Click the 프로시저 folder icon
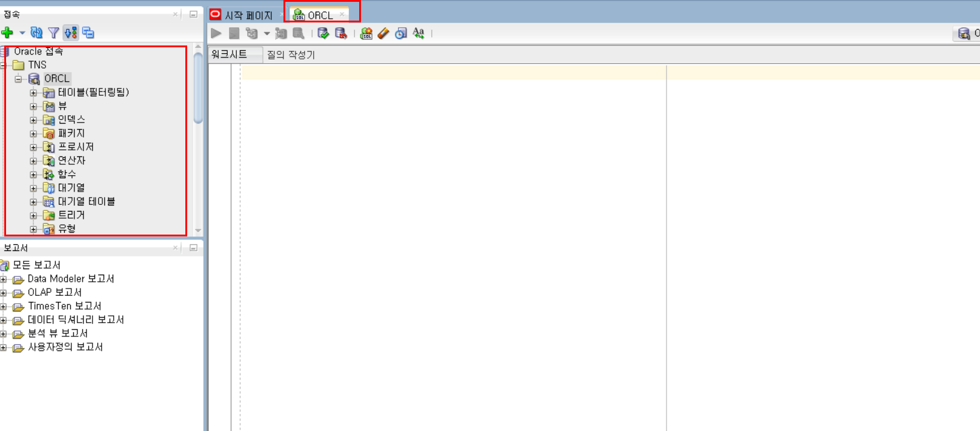Viewport: 980px width, 431px height. coord(48,147)
